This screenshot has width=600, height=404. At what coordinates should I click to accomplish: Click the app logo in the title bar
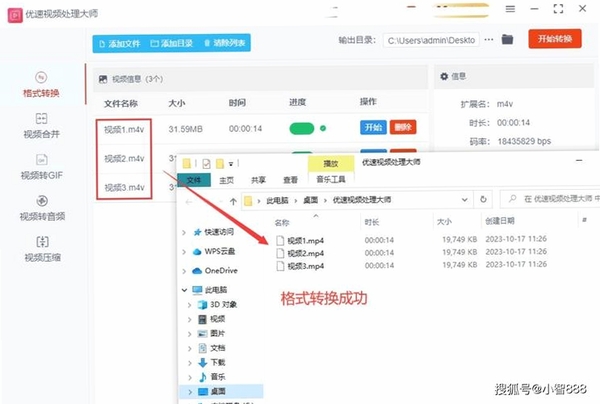15,15
